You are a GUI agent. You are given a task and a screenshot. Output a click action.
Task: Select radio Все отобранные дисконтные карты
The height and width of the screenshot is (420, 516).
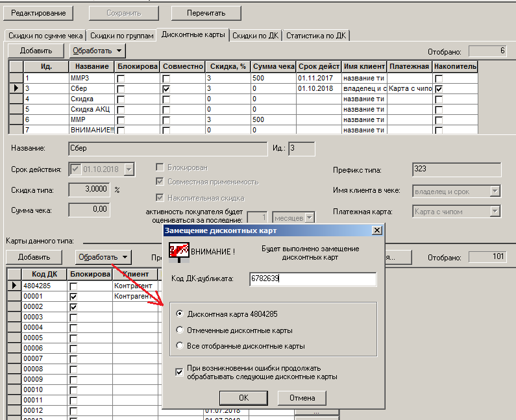pyautogui.click(x=180, y=345)
